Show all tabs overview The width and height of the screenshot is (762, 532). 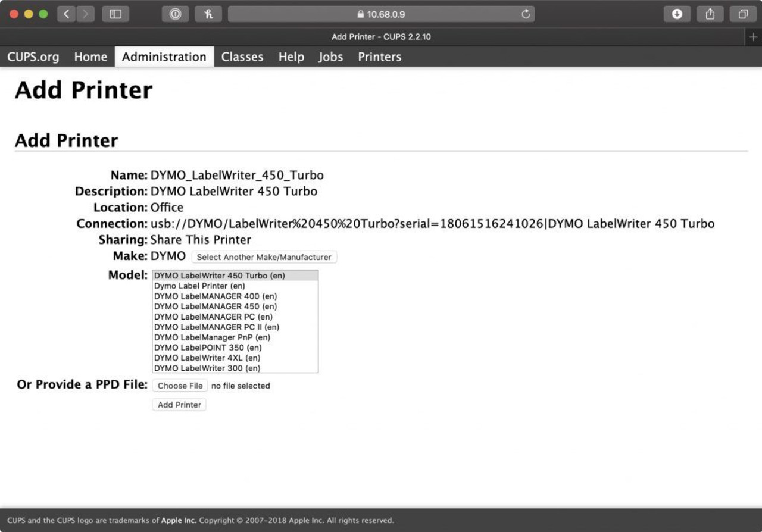(743, 14)
